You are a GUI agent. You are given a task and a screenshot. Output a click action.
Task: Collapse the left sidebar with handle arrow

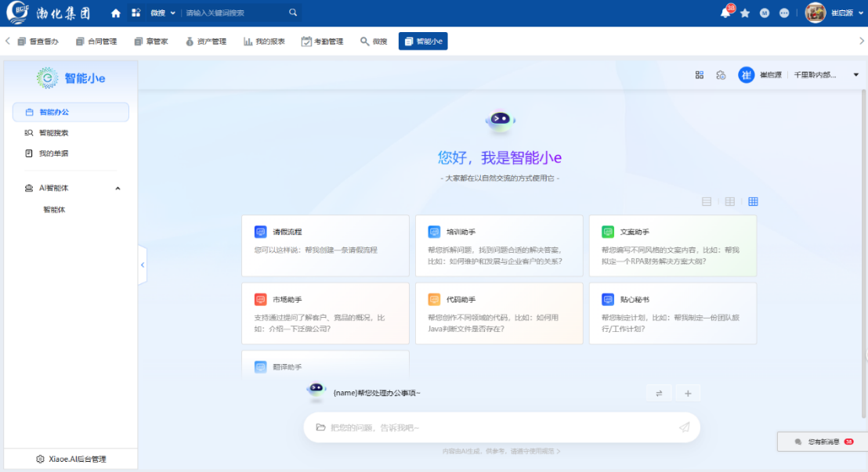pyautogui.click(x=142, y=265)
